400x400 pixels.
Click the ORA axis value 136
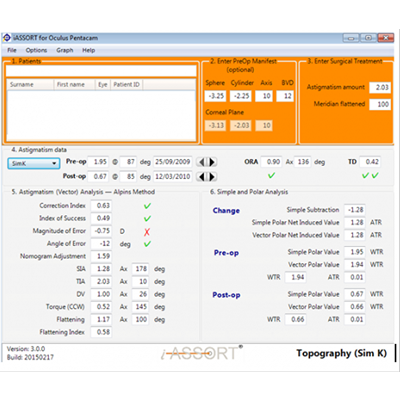point(302,162)
